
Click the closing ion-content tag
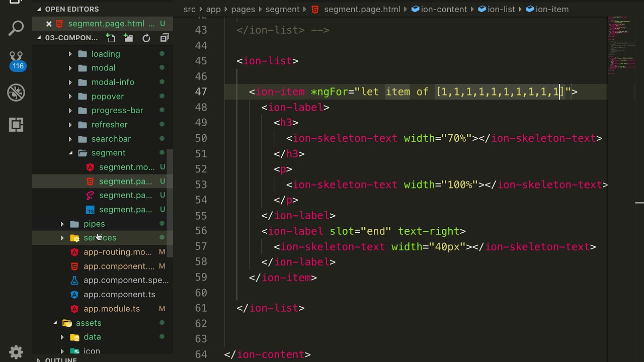pos(268,354)
